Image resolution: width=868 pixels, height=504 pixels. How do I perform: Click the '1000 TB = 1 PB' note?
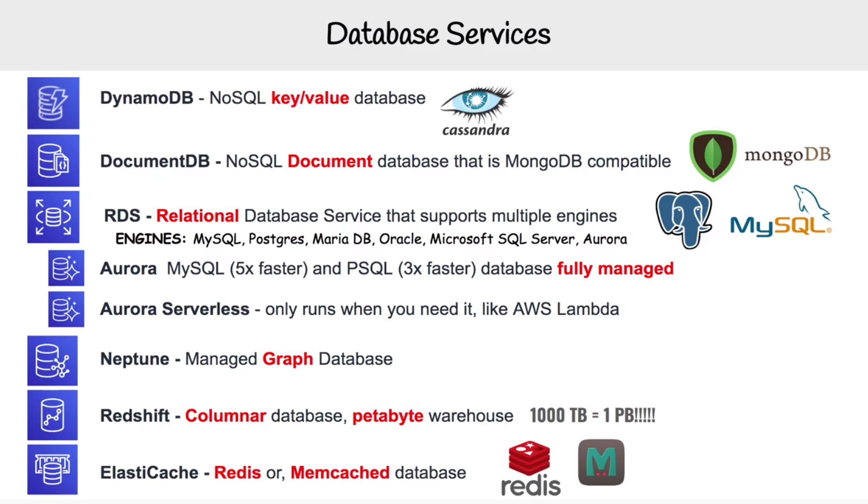[x=592, y=416]
